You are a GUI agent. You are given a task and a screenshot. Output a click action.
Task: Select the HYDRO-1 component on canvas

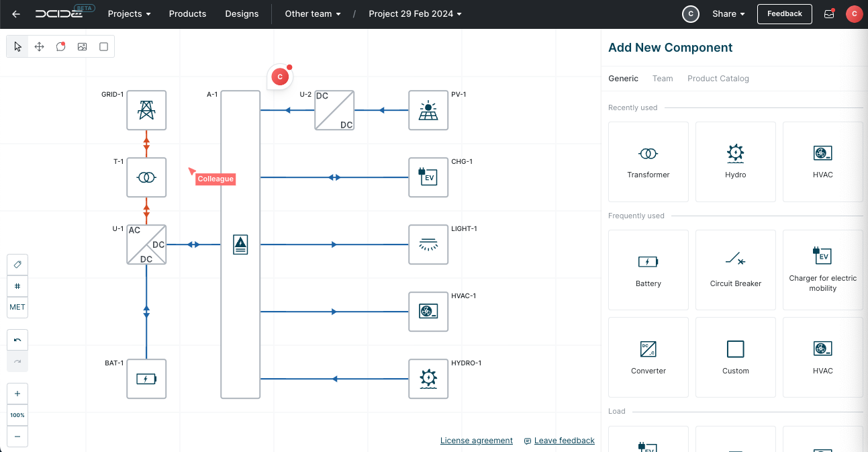point(428,379)
